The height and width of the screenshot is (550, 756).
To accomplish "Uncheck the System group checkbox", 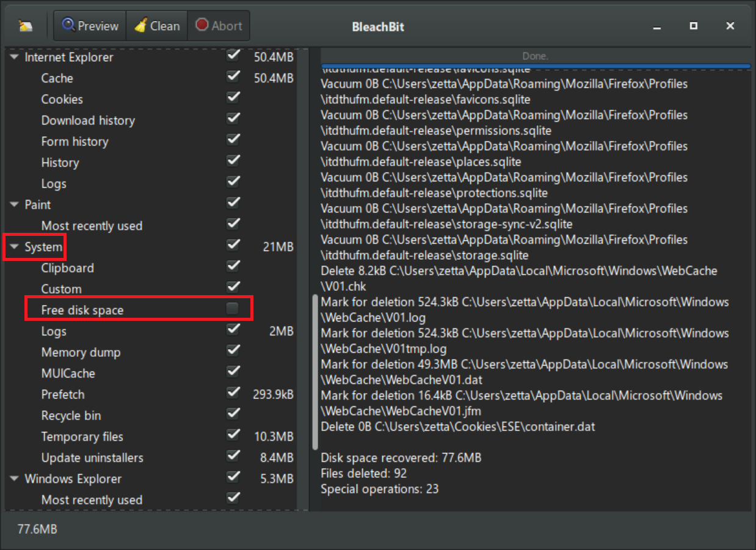I will pyautogui.click(x=233, y=245).
